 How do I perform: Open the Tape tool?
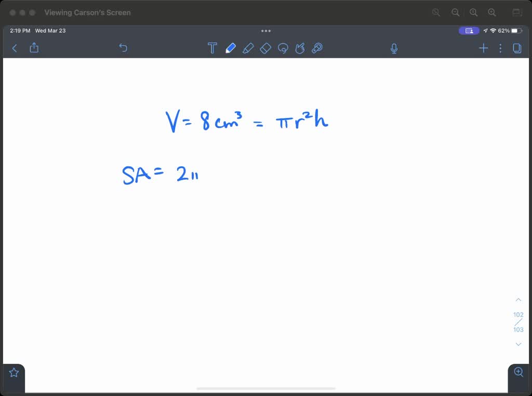pyautogui.click(x=317, y=48)
